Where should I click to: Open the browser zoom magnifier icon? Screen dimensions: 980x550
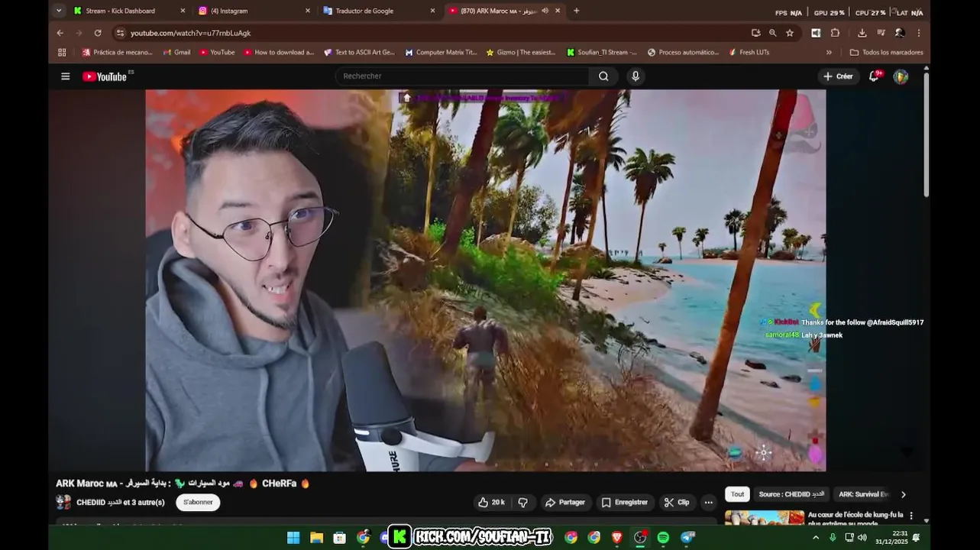[x=773, y=33]
